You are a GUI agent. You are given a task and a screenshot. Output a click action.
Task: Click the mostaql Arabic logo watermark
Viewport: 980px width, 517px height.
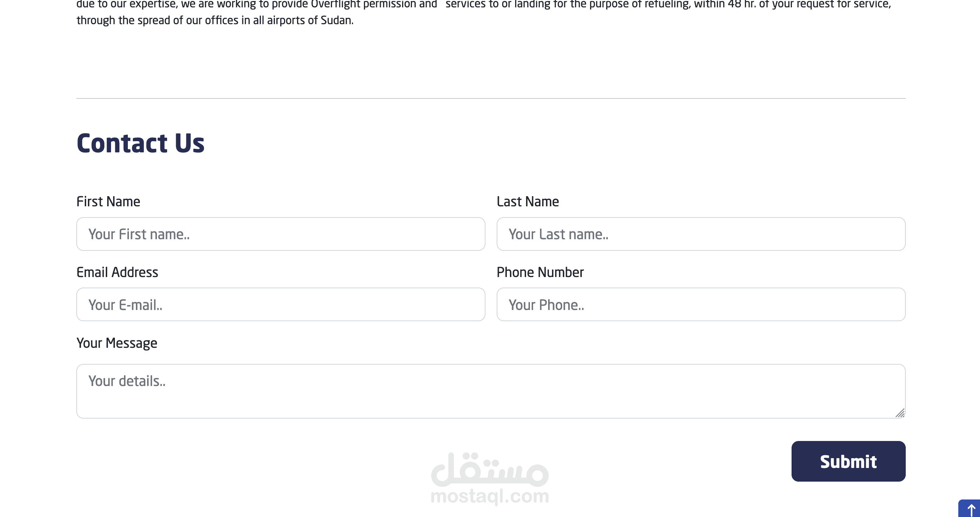(490, 469)
